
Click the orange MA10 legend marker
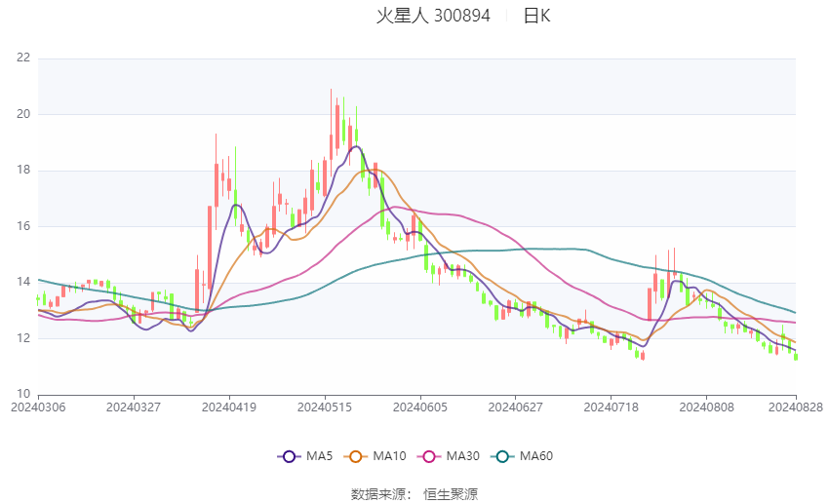(x=355, y=456)
